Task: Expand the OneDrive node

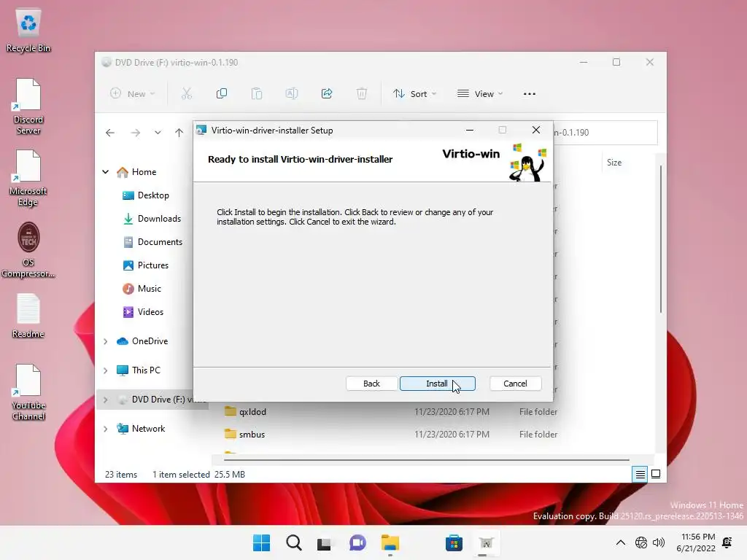Action: (106, 341)
